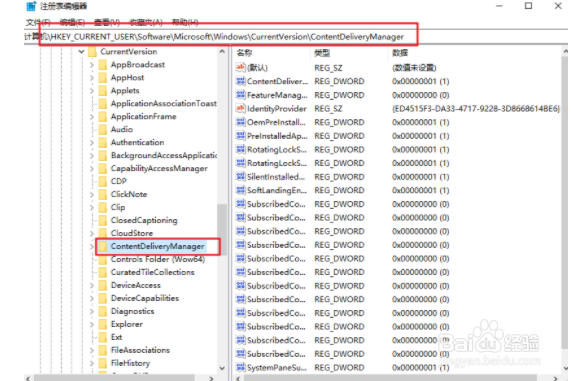Open the 收藏夹(A) menu
The height and width of the screenshot is (381, 571).
[146, 23]
